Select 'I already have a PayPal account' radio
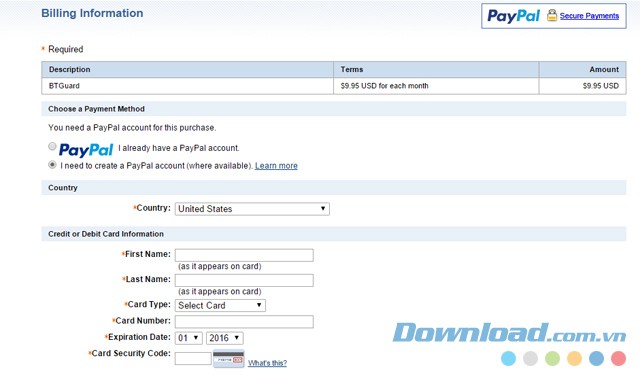 point(52,146)
